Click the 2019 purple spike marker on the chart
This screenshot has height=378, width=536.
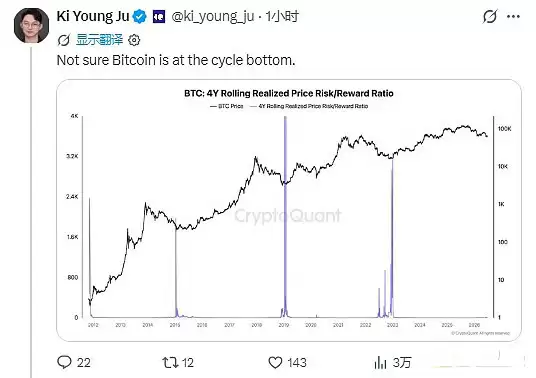pyautogui.click(x=285, y=217)
